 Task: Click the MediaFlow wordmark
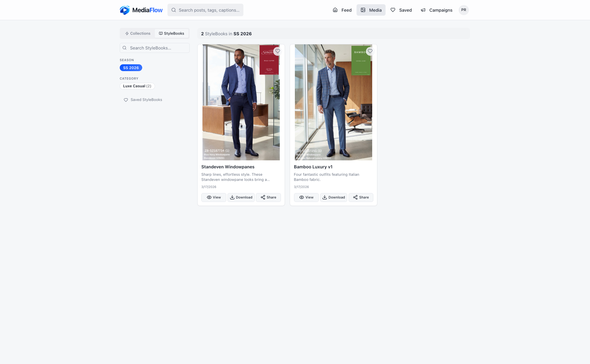pyautogui.click(x=147, y=10)
